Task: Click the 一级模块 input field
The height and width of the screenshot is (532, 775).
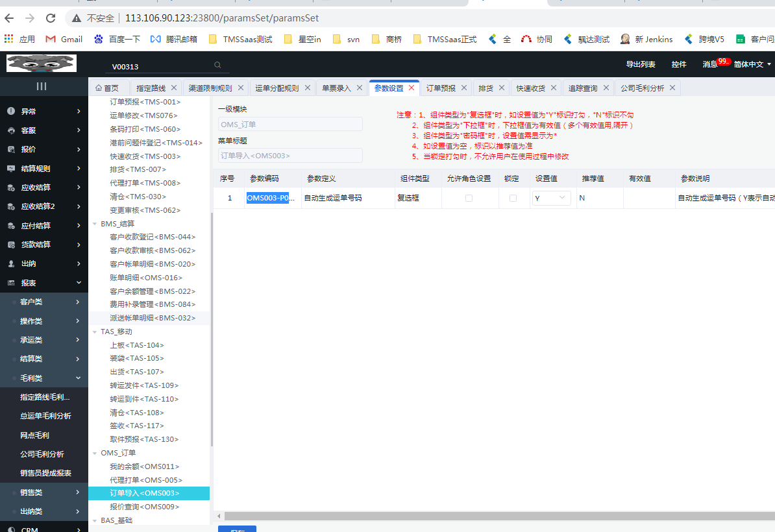Action: (x=290, y=125)
